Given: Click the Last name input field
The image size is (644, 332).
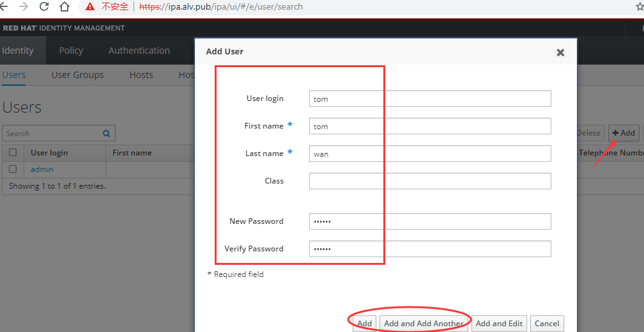Looking at the screenshot, I should click(430, 154).
